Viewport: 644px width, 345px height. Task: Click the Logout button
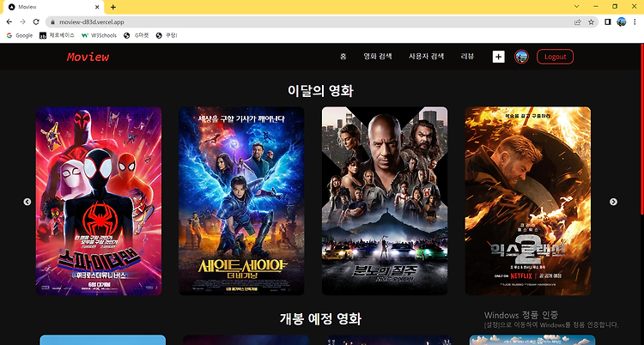[555, 57]
